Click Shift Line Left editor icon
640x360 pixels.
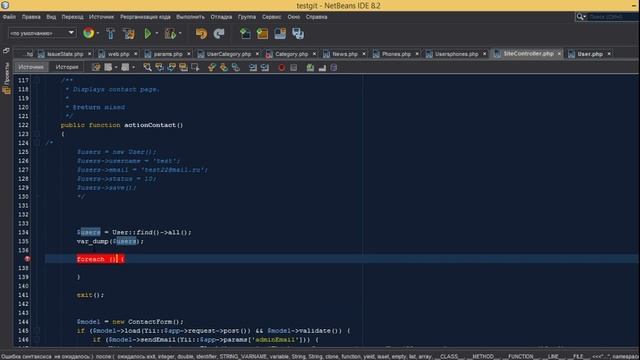tap(253, 67)
